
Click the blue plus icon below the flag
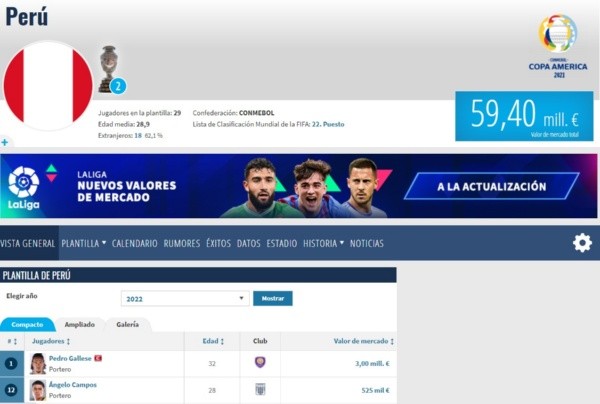(5, 143)
